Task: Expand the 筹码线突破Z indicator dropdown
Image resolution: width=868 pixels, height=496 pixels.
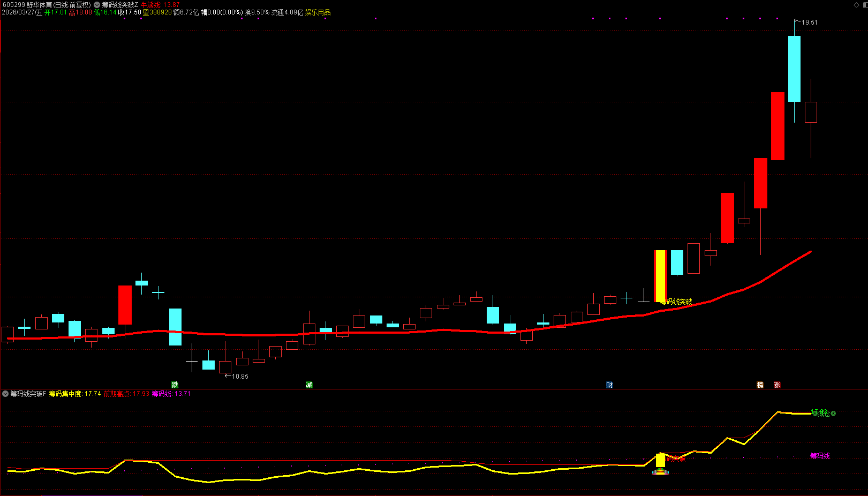Action: pos(97,5)
